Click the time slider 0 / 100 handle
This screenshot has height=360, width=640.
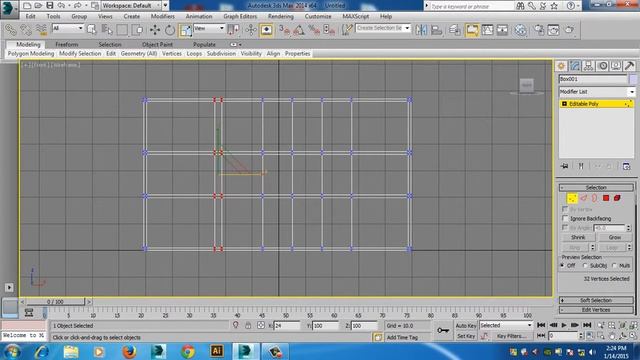[55, 302]
